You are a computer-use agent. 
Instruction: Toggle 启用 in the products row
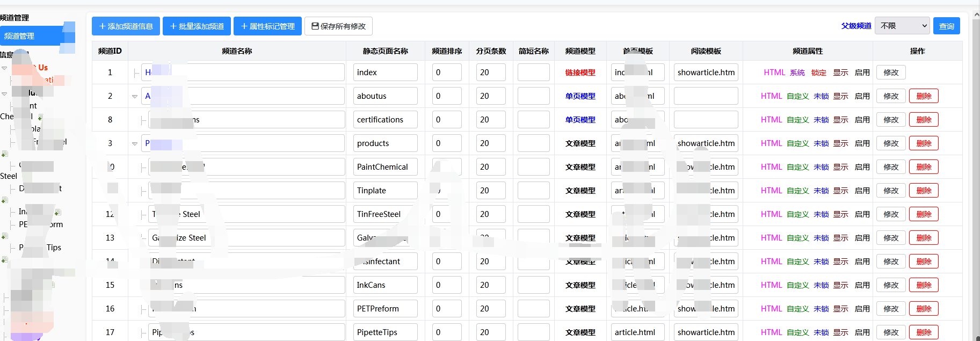862,143
